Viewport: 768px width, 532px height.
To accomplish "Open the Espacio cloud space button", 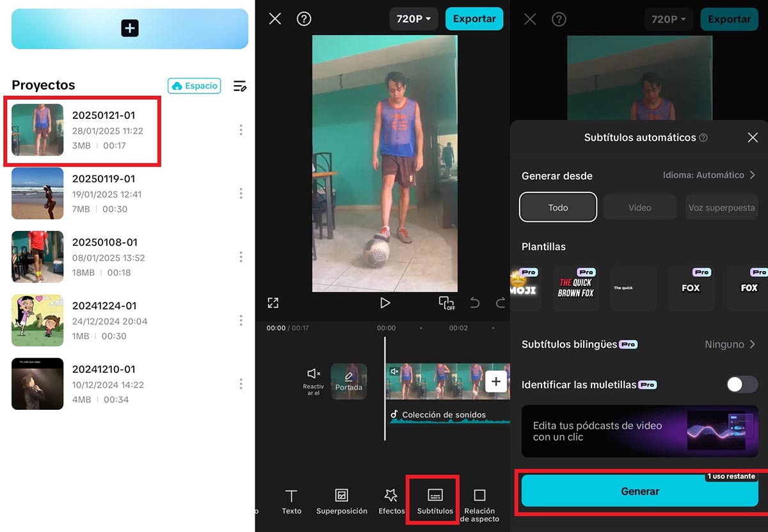I will [x=195, y=86].
